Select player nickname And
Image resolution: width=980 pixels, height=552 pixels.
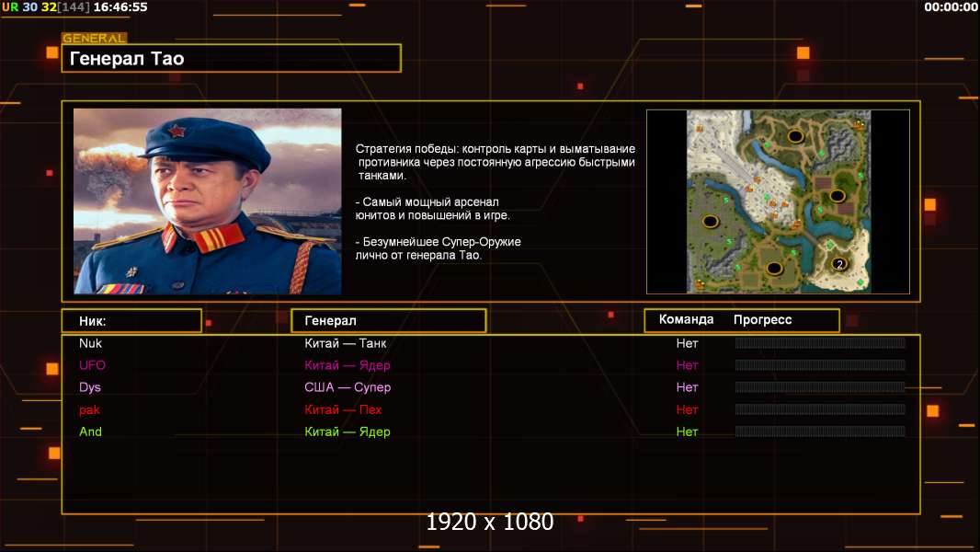point(91,432)
